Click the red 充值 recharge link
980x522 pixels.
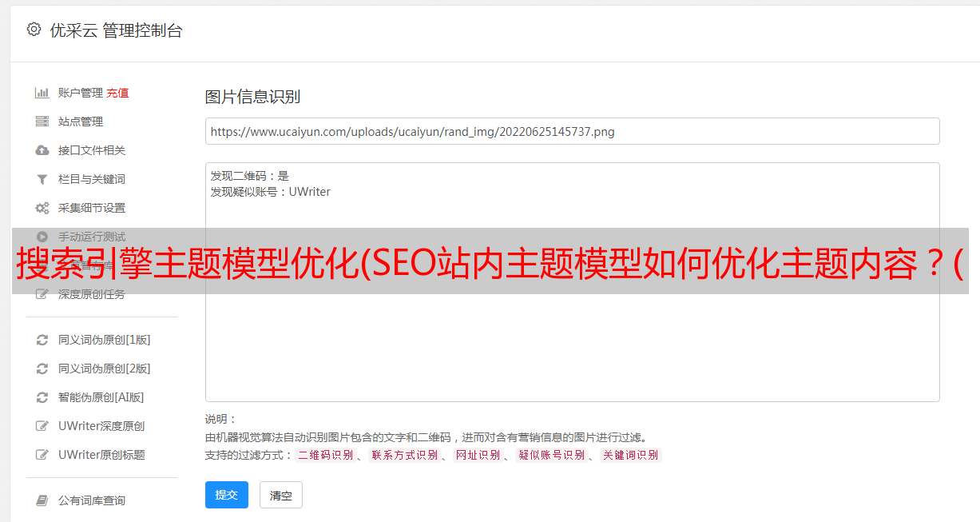click(117, 93)
